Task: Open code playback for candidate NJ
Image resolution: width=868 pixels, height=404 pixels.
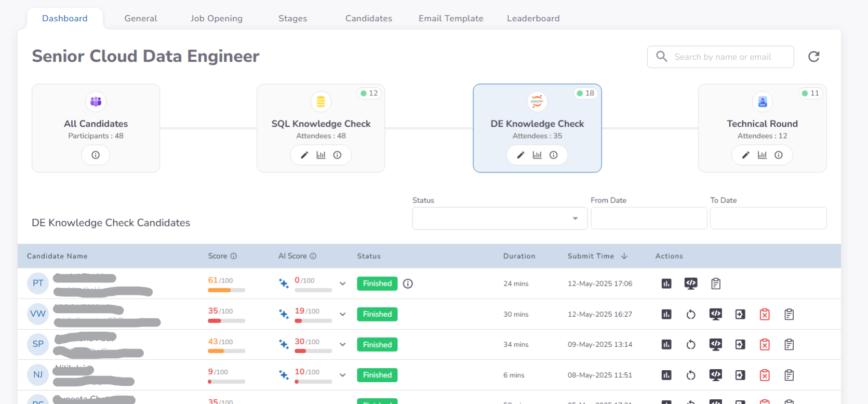Action: click(x=716, y=375)
